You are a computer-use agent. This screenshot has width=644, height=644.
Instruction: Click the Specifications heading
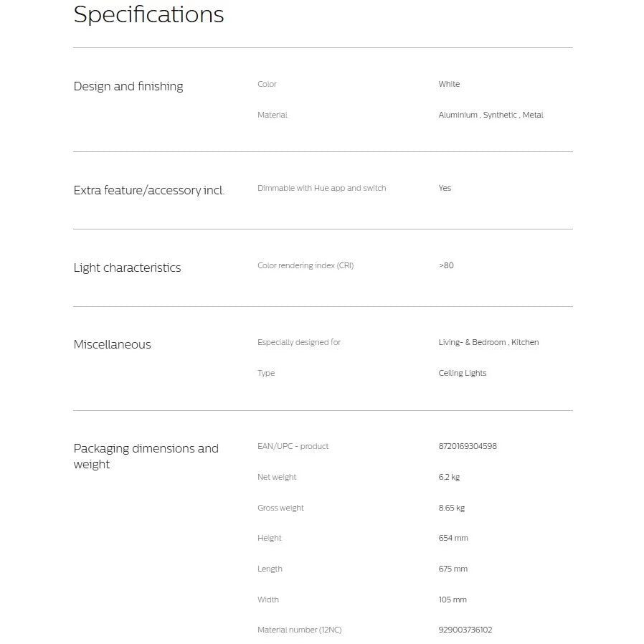(x=148, y=15)
